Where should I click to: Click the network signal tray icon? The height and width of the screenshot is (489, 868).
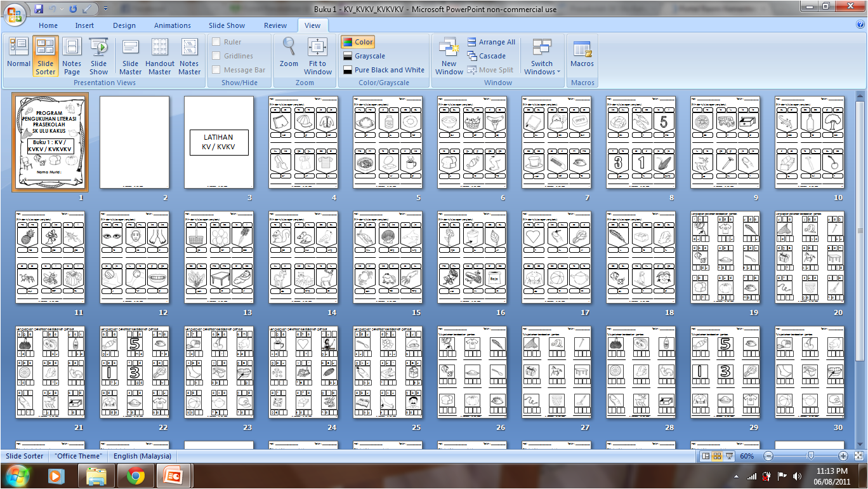pyautogui.click(x=752, y=476)
